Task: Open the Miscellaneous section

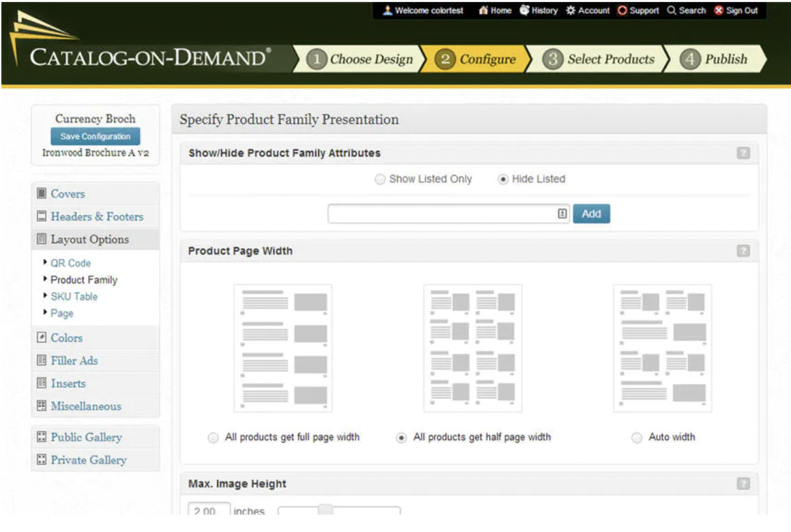Action: coord(95,406)
